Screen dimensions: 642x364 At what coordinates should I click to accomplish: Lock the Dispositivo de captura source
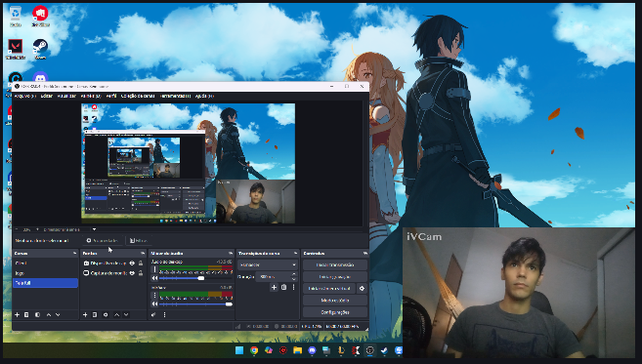click(x=141, y=263)
